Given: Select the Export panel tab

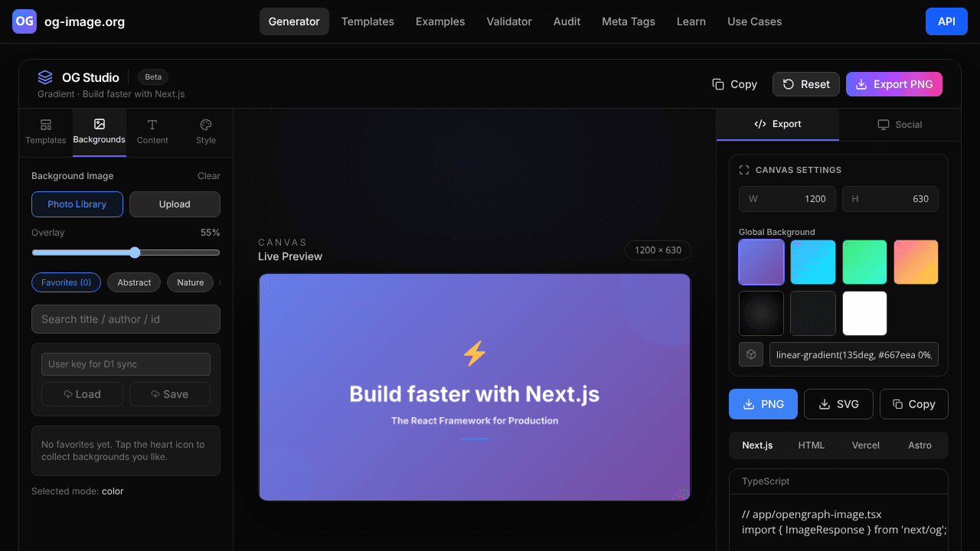Looking at the screenshot, I should 778,124.
